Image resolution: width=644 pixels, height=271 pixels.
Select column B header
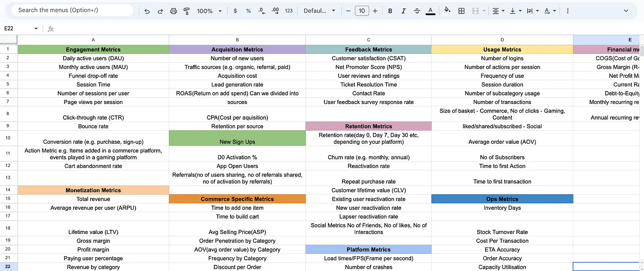(237, 40)
